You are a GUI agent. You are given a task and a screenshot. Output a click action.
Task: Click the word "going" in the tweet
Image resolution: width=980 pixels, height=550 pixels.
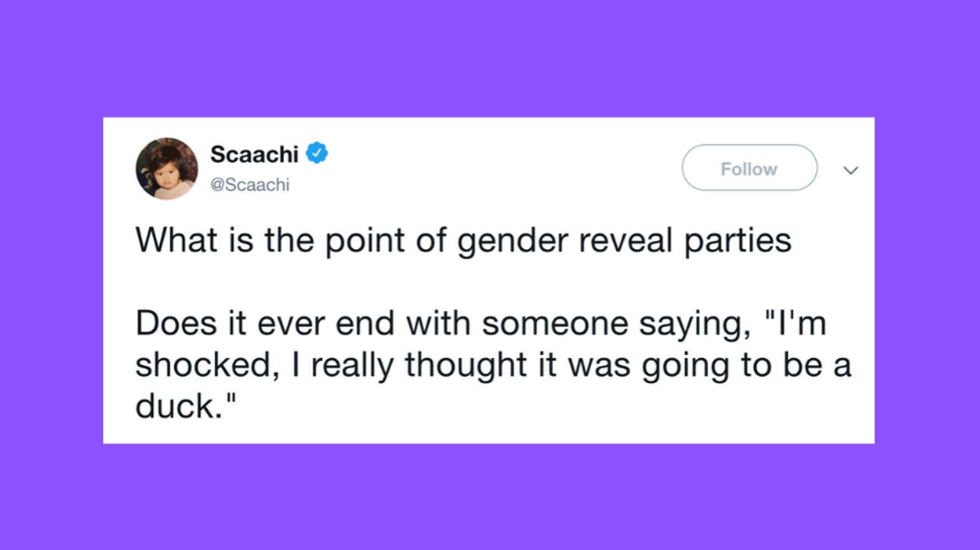click(685, 366)
